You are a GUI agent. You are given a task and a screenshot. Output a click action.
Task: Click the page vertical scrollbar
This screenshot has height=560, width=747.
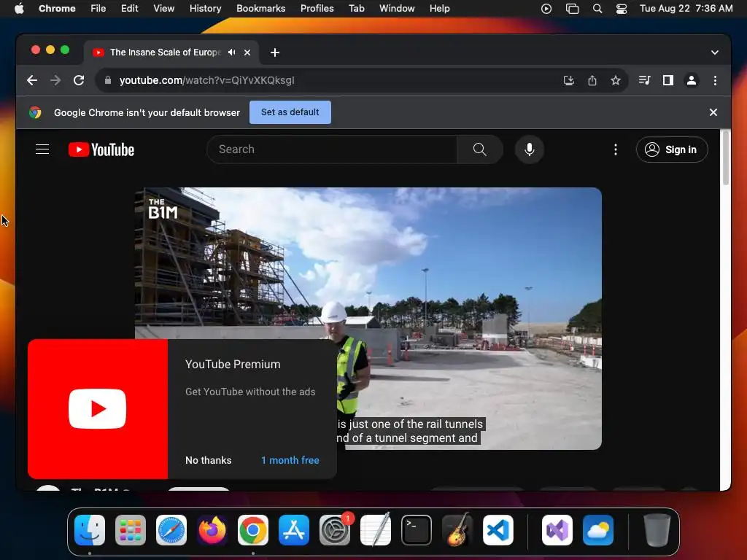726,158
